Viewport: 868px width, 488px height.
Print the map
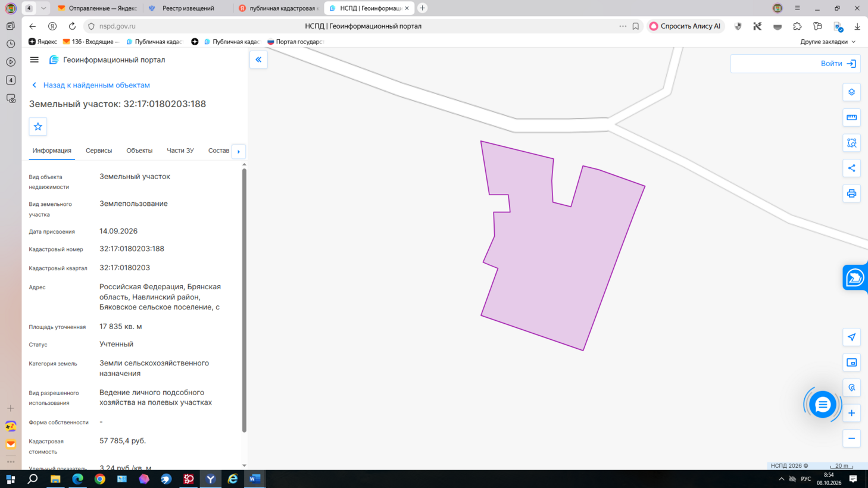851,193
